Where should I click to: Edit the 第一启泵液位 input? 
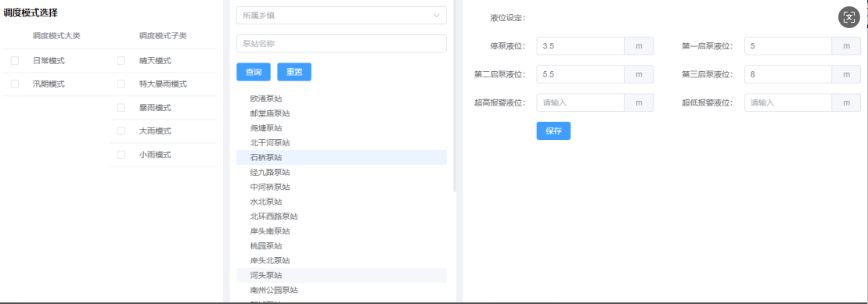pyautogui.click(x=787, y=46)
